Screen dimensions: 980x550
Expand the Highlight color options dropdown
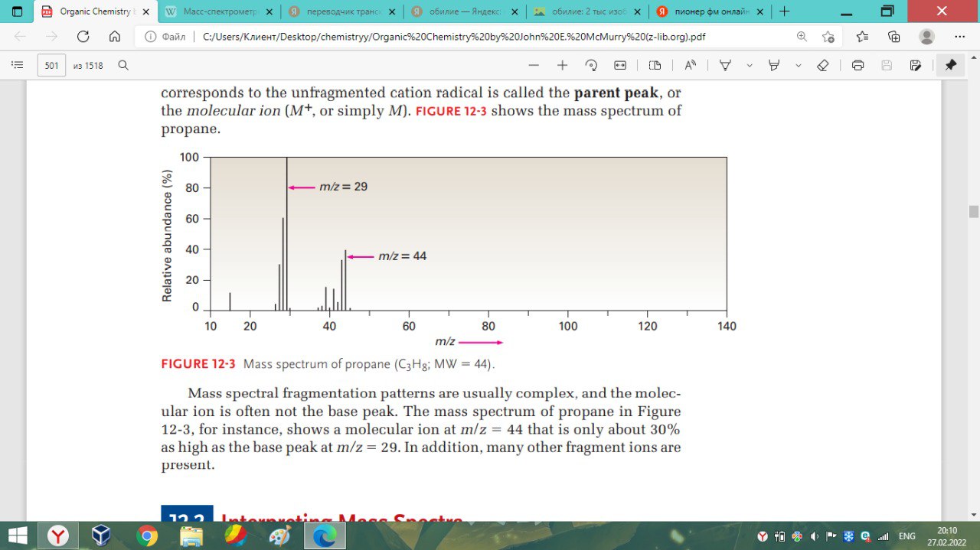(799, 66)
